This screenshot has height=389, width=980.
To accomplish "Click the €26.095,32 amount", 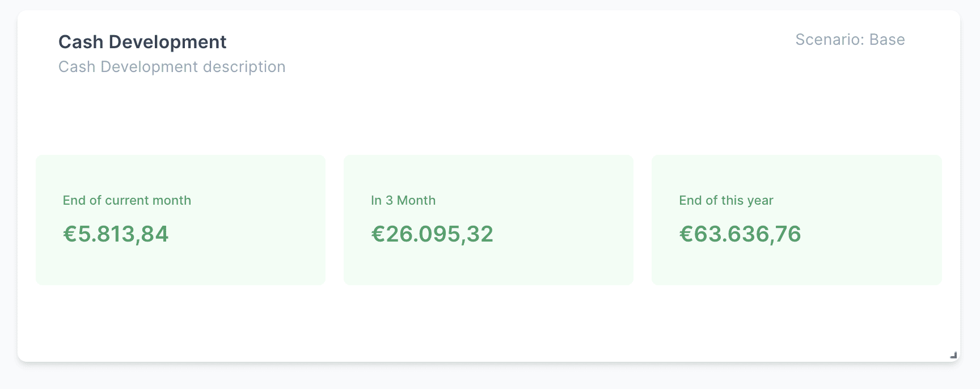I will [432, 234].
